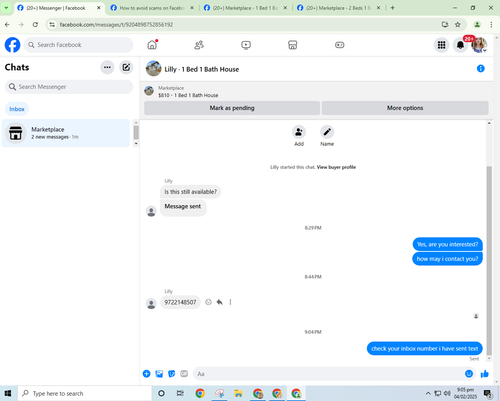Click 'check your inbox number' message
500x401 pixels.
(x=425, y=348)
